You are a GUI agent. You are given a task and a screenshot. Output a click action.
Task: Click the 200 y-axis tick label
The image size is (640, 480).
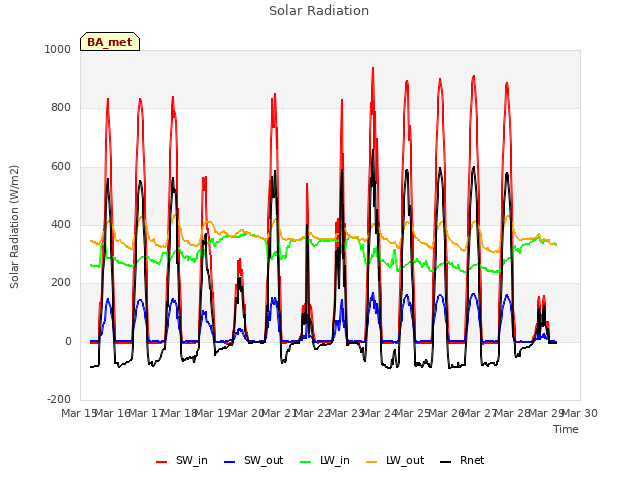click(x=61, y=282)
